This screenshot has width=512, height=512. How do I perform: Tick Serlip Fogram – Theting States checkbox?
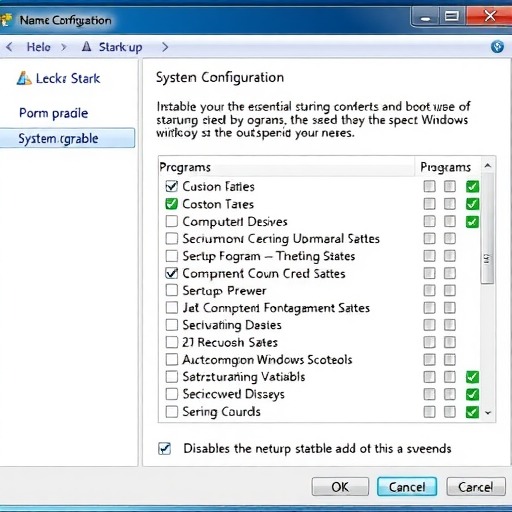point(172,256)
